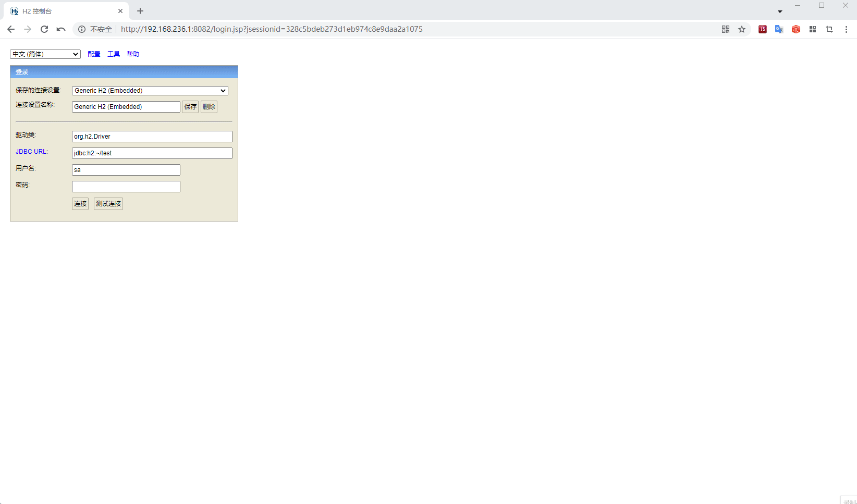This screenshot has height=504, width=857.
Task: Bookmark this page with the star icon
Action: (x=742, y=29)
